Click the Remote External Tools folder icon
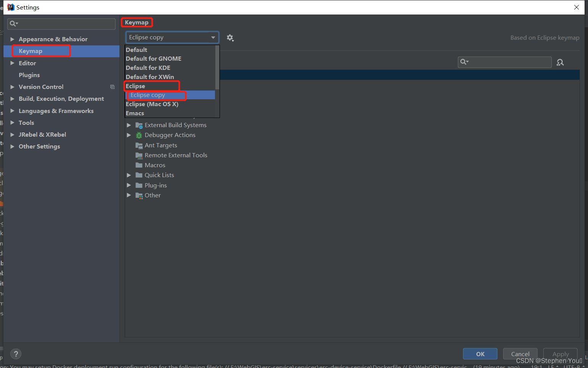This screenshot has height=368, width=588. pyautogui.click(x=139, y=155)
